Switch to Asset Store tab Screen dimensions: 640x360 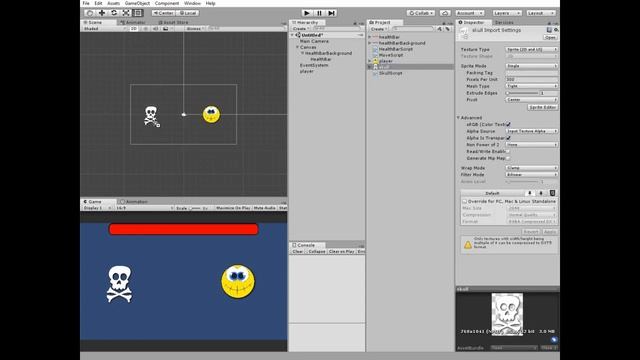pyautogui.click(x=174, y=22)
